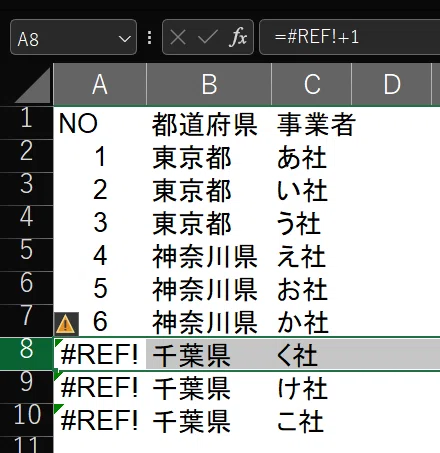Screen dimensions: 440x453
Task: Select cell B5 containing 神奈川県
Action: click(209, 255)
